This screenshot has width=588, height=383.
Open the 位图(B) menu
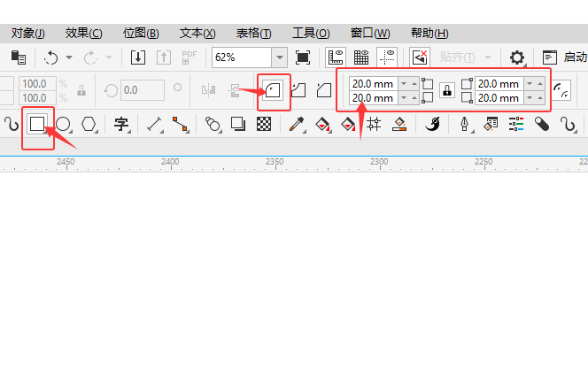click(141, 34)
